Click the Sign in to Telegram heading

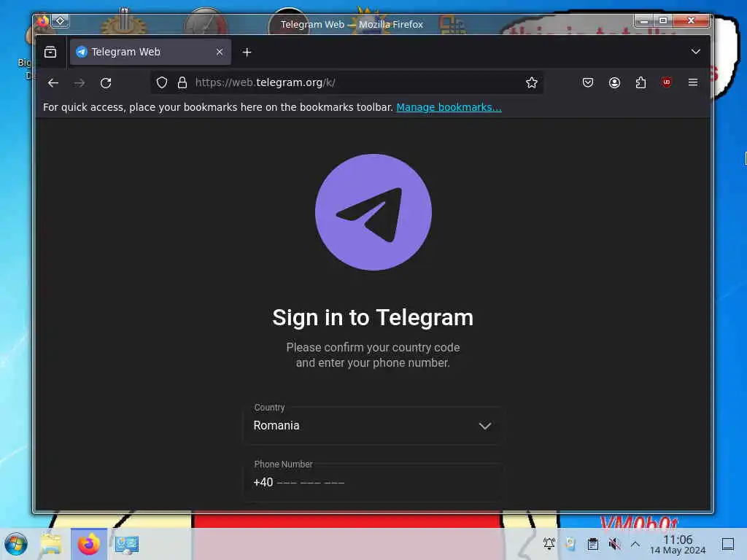click(x=373, y=318)
